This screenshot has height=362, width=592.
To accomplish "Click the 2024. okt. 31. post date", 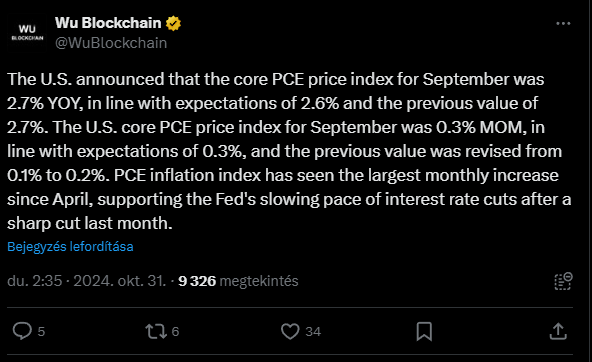I will click(x=119, y=281).
